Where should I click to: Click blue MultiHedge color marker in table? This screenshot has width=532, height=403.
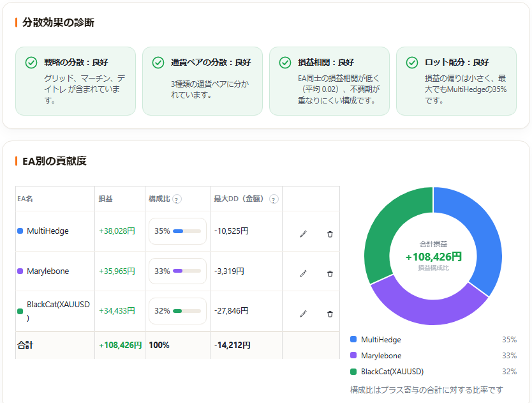pyautogui.click(x=20, y=231)
